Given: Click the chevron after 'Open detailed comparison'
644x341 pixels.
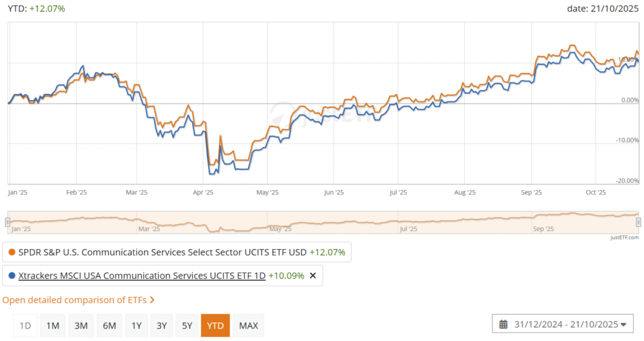Looking at the screenshot, I should [x=152, y=299].
